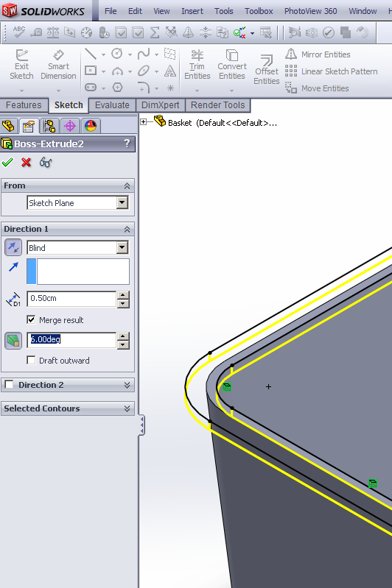Increase extrude depth with up spinner
This screenshot has width=392, height=588.
[x=123, y=295]
